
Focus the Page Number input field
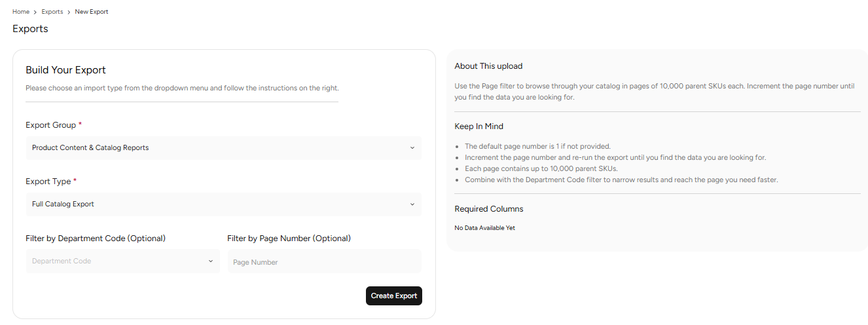pyautogui.click(x=325, y=261)
